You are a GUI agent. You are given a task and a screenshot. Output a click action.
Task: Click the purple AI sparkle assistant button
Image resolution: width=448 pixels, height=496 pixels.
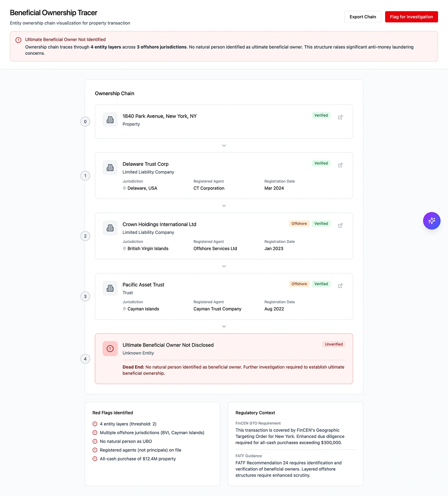click(432, 221)
